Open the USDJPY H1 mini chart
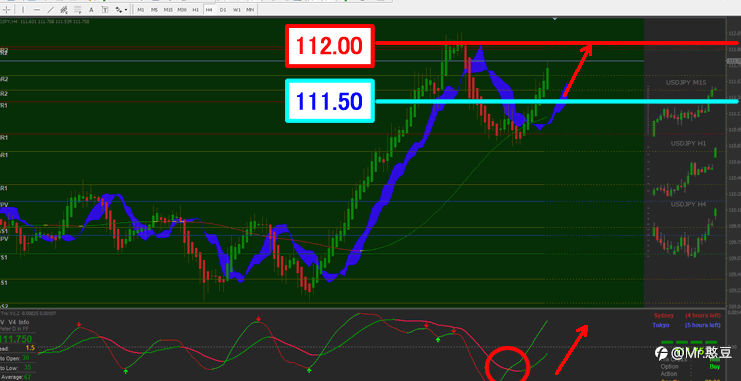 [x=689, y=143]
